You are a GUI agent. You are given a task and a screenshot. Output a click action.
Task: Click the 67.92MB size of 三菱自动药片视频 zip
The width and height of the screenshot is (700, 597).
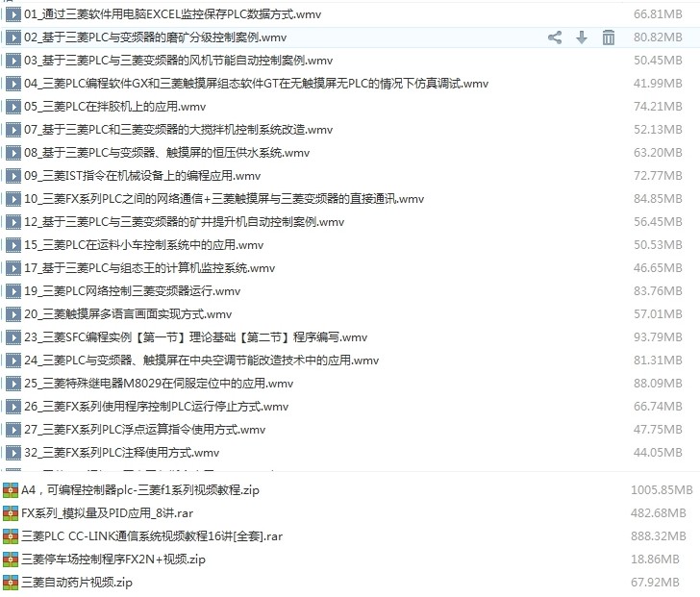(x=655, y=583)
